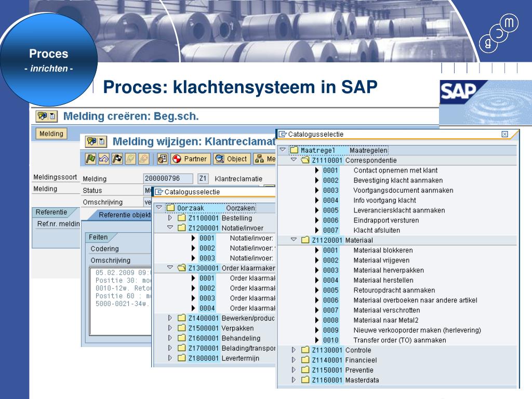
Task: Expand the Z1150001 Preventie node
Action: (294, 370)
